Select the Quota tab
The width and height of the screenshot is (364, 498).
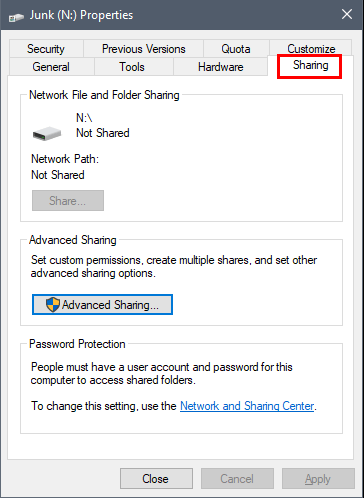coord(236,49)
